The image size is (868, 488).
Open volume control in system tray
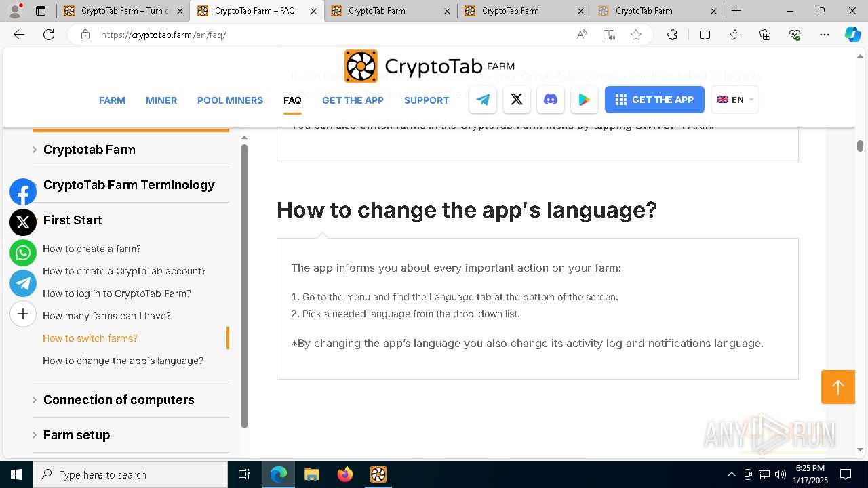pyautogui.click(x=780, y=474)
